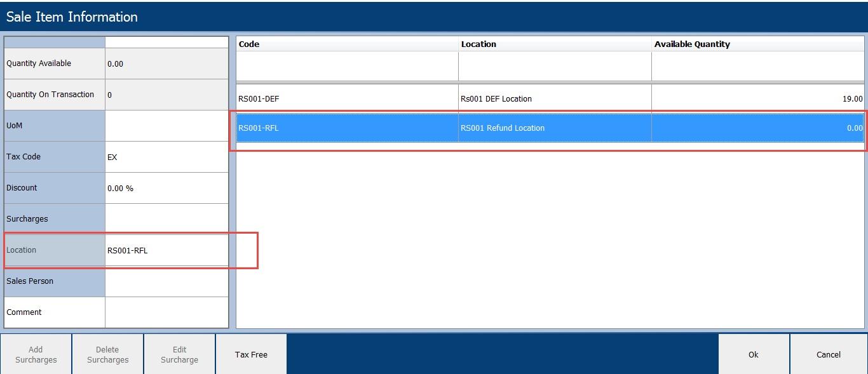Click the Surcharges value field

tap(166, 219)
